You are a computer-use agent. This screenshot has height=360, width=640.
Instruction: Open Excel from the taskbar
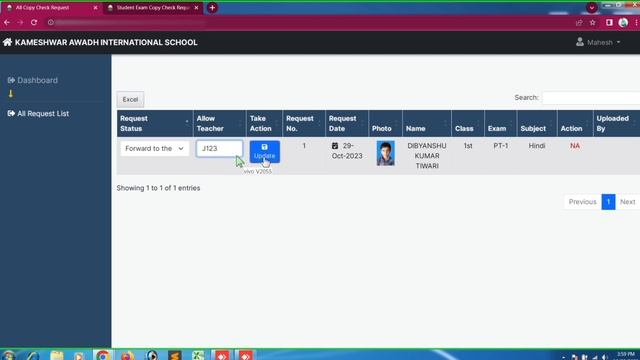click(x=198, y=355)
